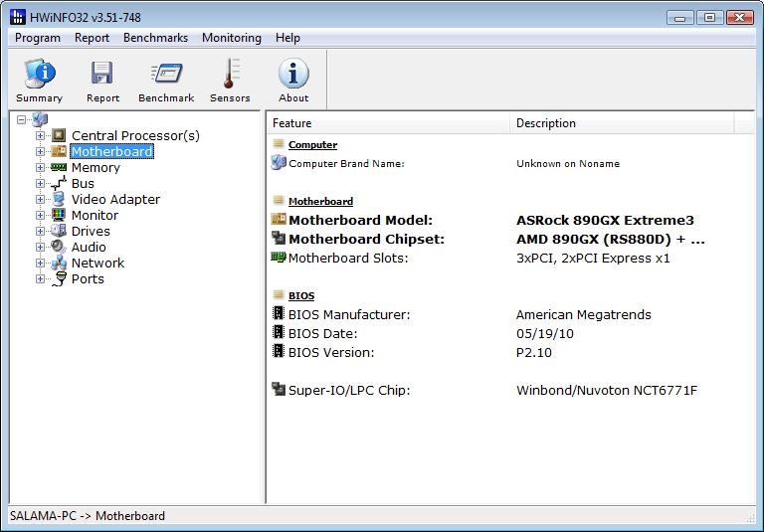Click the Video Adapter icon in tree

[59, 199]
